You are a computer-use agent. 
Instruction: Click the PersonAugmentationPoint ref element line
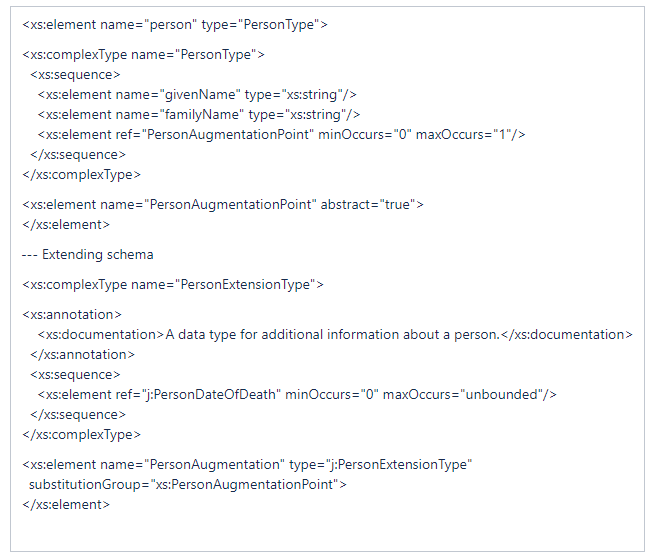pos(282,135)
